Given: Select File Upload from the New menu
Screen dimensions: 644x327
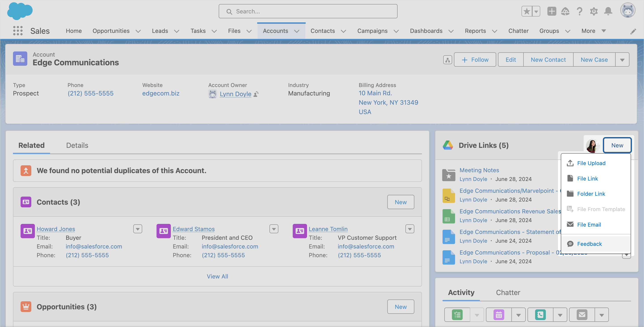Looking at the screenshot, I should point(591,163).
